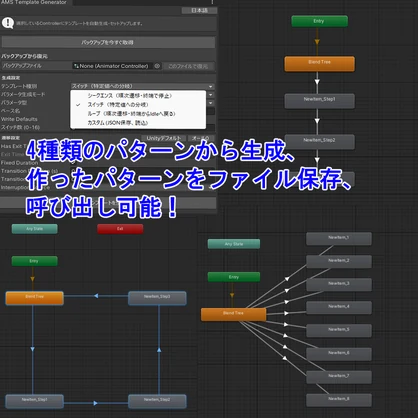Open the テンプレート種別 dropdown
418x418 pixels.
point(142,86)
